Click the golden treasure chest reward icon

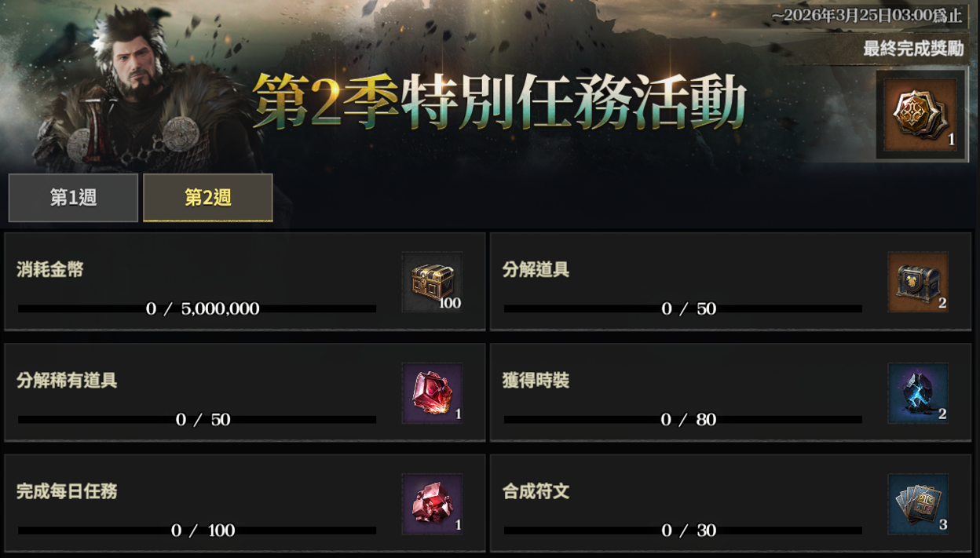[x=432, y=282]
